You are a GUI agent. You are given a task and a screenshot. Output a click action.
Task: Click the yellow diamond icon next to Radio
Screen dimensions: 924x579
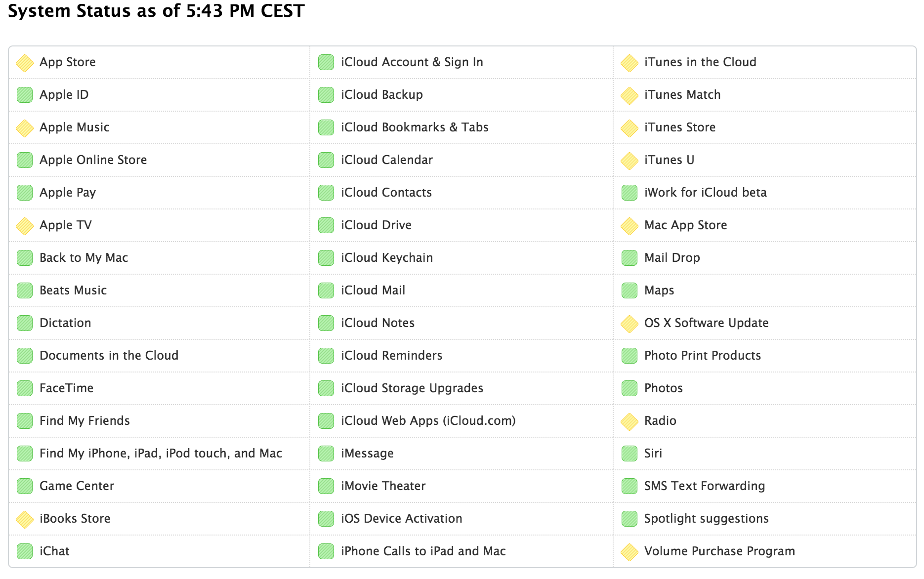point(629,421)
